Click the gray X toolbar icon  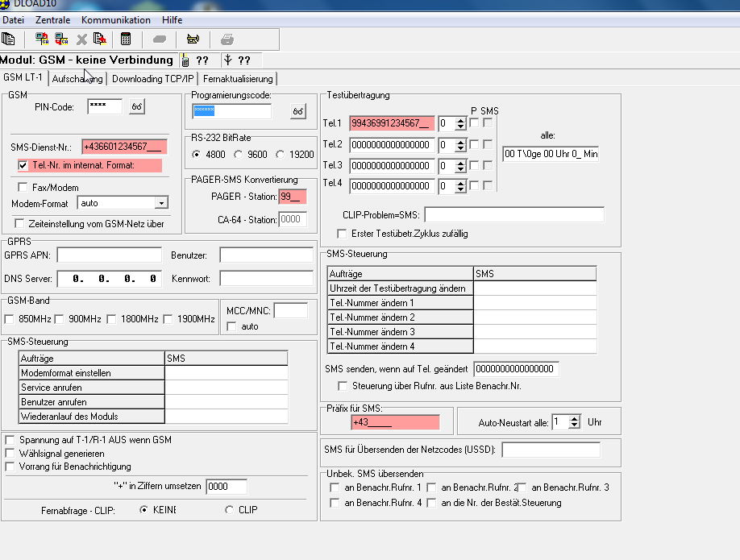click(x=81, y=39)
